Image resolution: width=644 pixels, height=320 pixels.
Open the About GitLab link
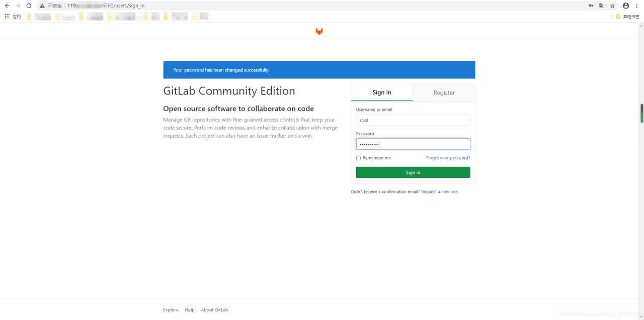(x=214, y=309)
